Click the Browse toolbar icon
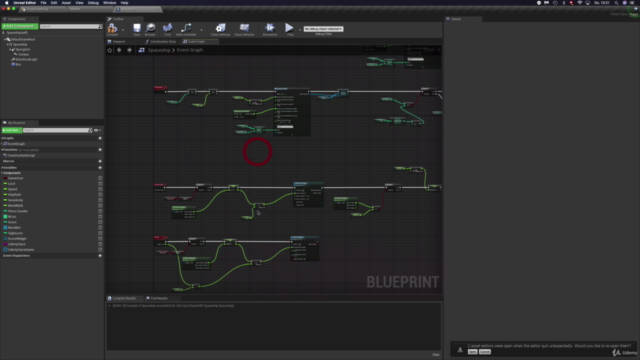640x360 pixels. tap(150, 28)
